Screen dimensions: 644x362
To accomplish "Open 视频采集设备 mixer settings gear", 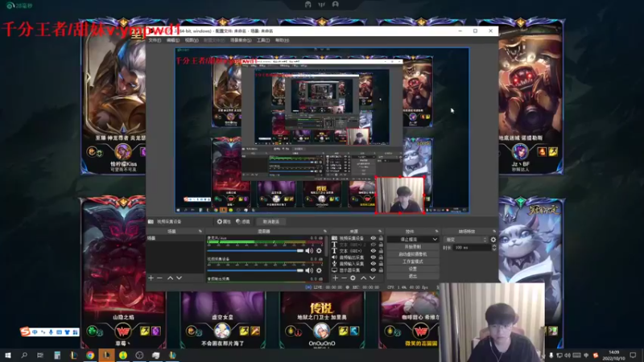I will pos(319,270).
